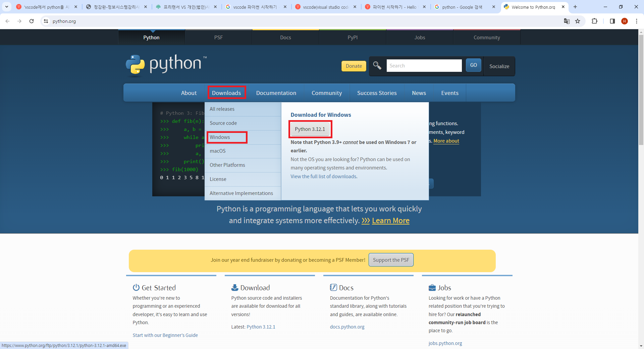Screen dimensions: 644x349
Task: Open the jobs.python.org link
Action: click(x=445, y=343)
